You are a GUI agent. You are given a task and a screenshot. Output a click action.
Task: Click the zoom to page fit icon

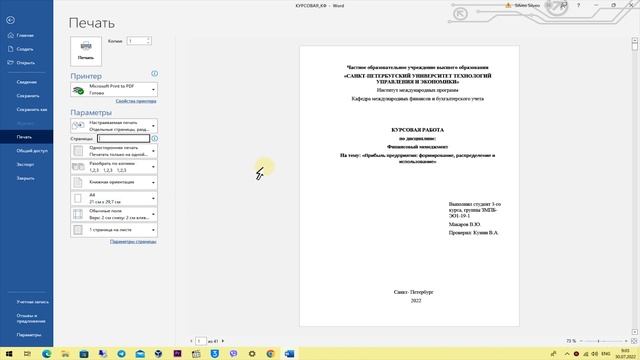coord(634,341)
